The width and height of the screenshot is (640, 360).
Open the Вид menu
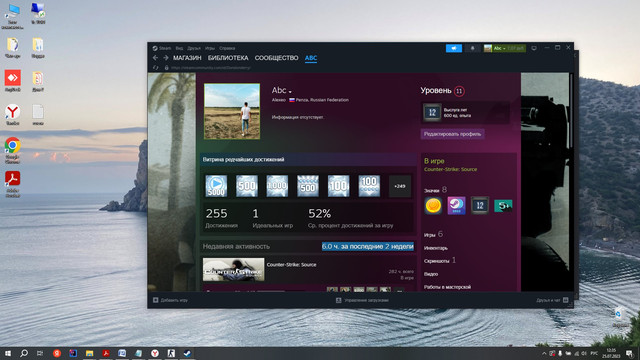pos(179,48)
